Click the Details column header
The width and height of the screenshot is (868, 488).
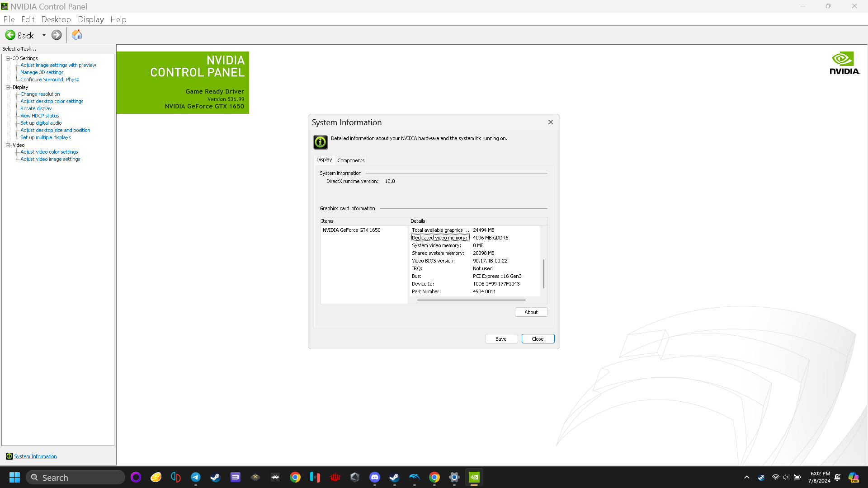click(478, 221)
